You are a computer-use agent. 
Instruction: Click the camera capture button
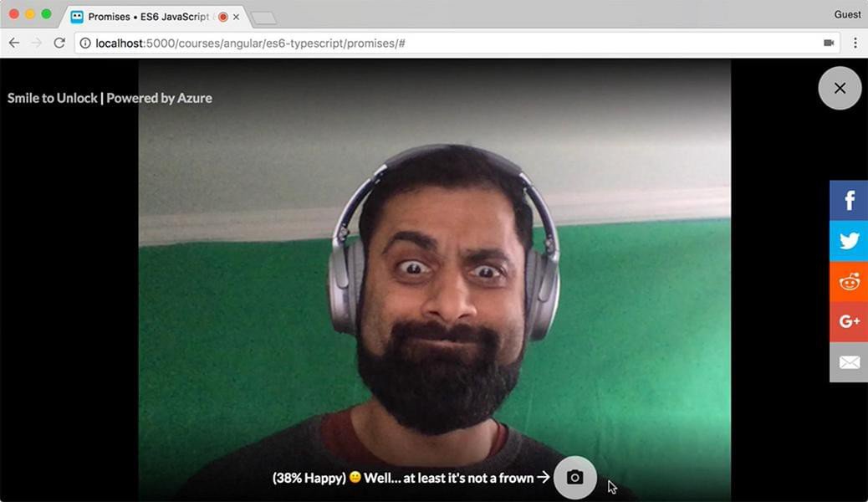click(x=574, y=477)
